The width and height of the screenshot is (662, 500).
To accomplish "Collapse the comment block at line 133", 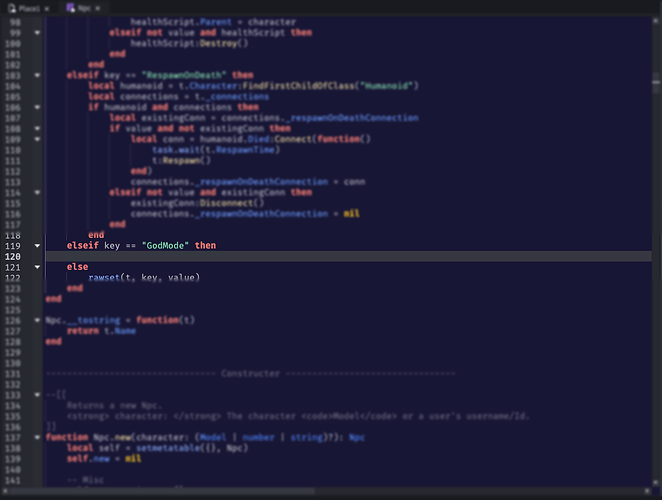I will [37, 394].
